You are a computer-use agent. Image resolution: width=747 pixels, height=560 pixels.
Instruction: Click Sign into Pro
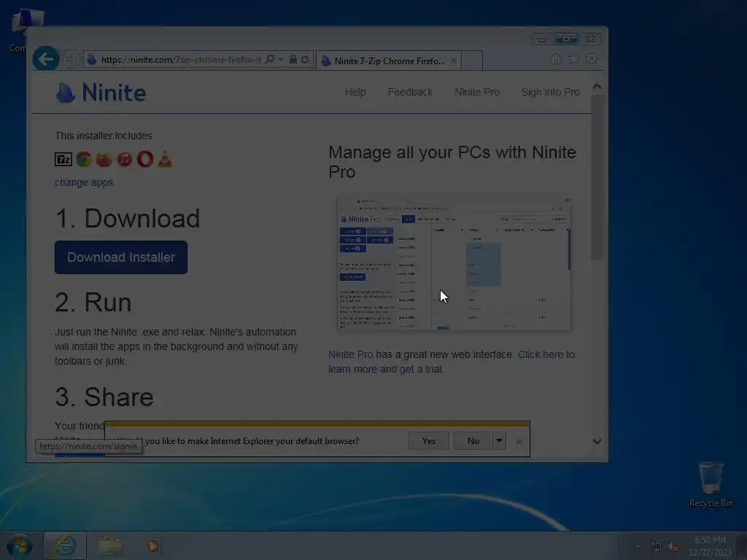click(550, 92)
